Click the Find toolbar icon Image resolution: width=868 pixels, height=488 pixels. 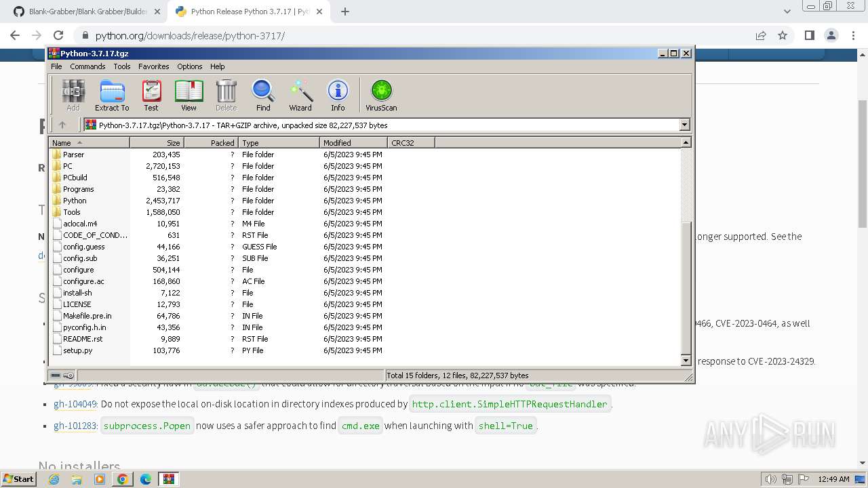[263, 95]
